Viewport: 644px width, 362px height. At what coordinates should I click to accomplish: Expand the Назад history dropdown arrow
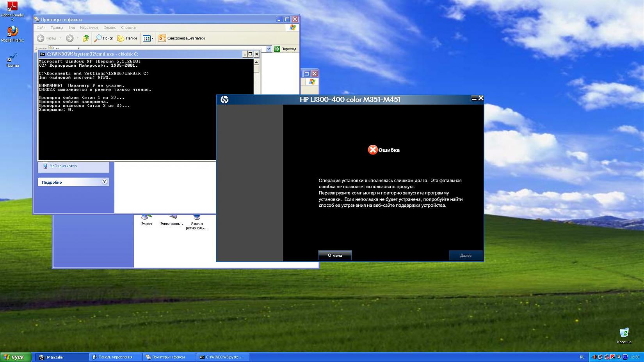(60, 38)
